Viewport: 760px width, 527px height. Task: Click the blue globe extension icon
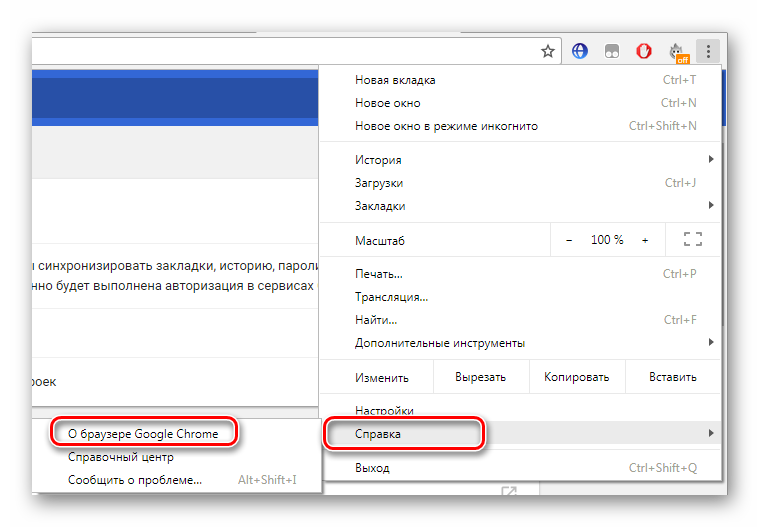pyautogui.click(x=580, y=51)
